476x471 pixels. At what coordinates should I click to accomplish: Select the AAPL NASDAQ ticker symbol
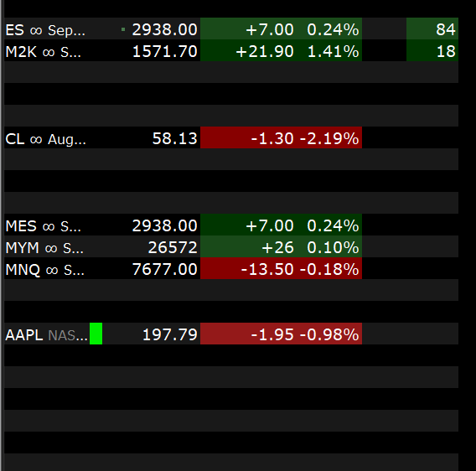(24, 335)
